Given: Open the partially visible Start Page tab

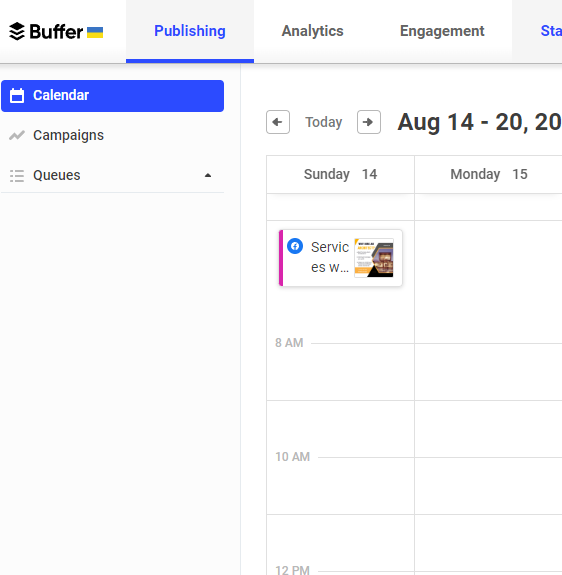Looking at the screenshot, I should point(551,31).
